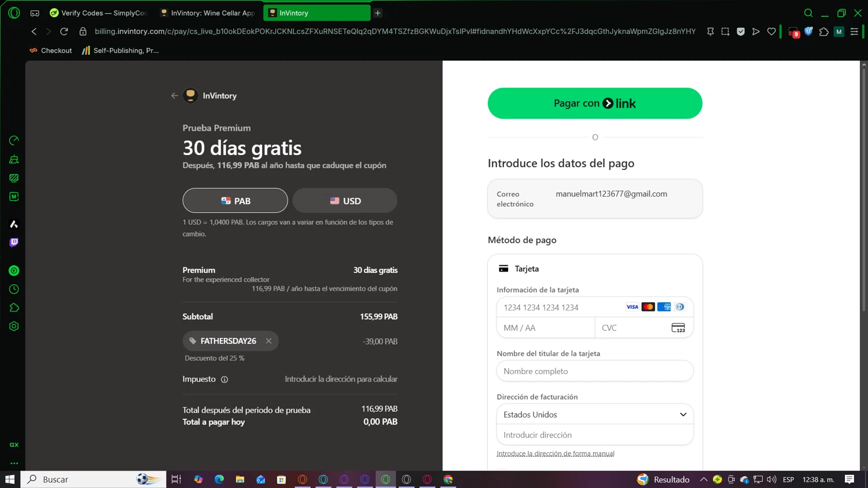Show tax info via Impuesto icon
This screenshot has width=868, height=488.
225,379
